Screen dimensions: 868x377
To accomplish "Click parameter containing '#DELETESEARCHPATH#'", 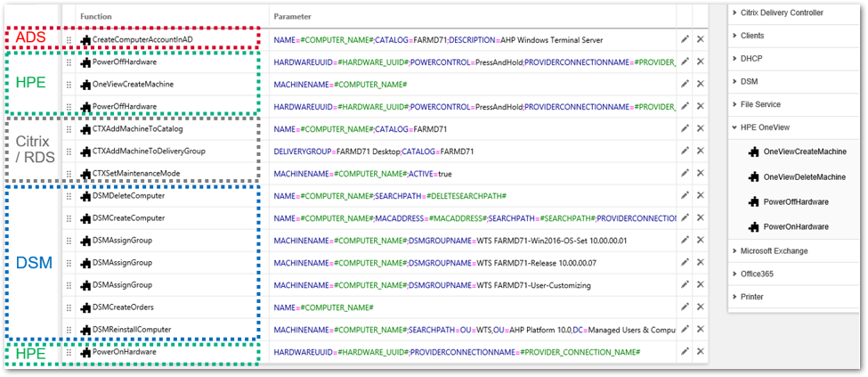I will click(391, 196).
